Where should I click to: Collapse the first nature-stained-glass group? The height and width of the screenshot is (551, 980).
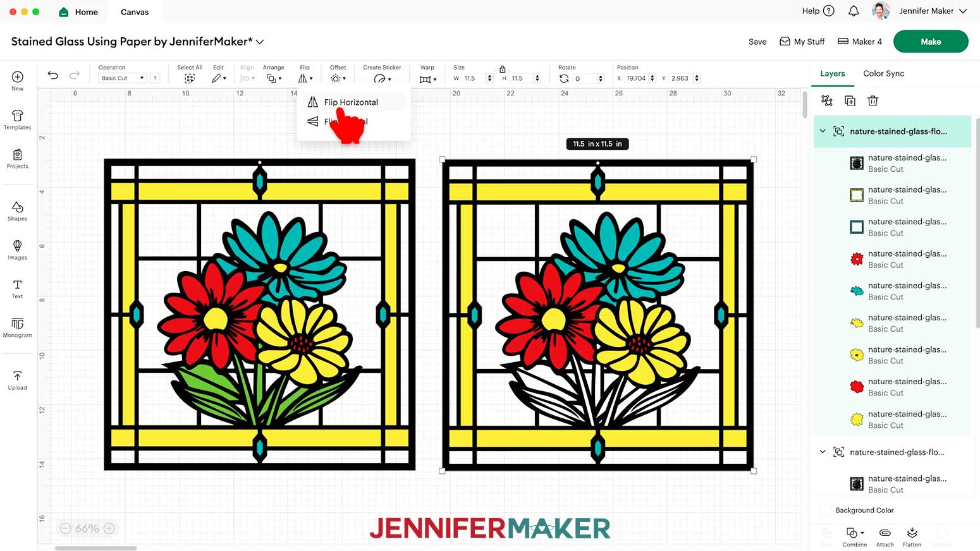823,131
